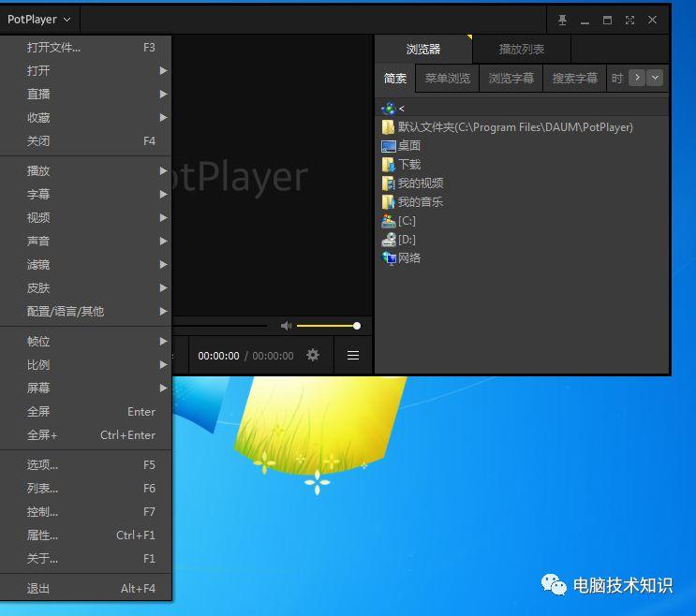Switch to the 浏览器 tab

423,49
